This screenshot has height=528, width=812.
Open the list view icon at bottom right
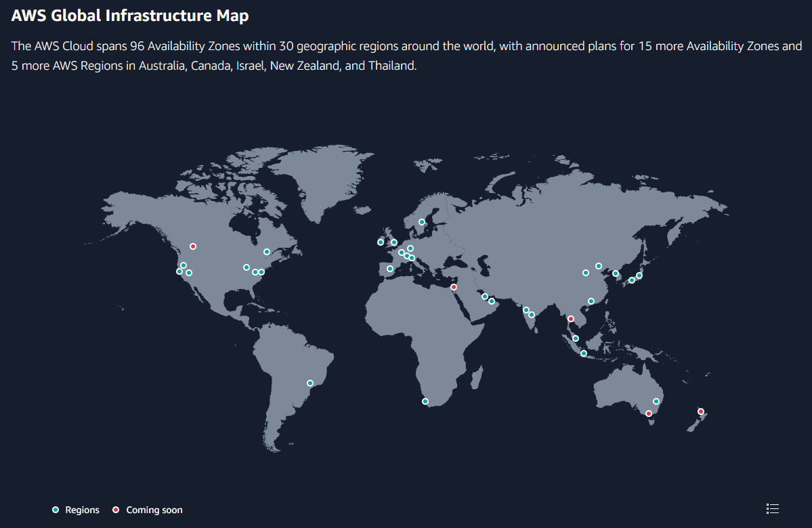tap(772, 508)
